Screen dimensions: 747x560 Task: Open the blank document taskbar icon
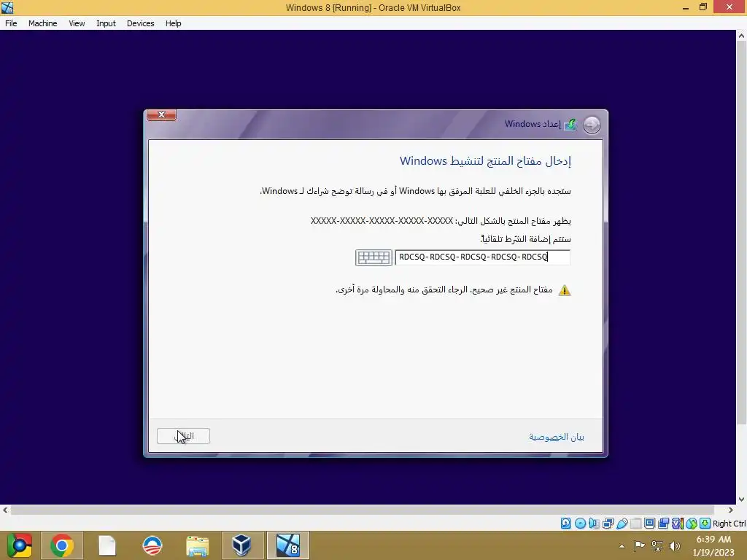pos(107,545)
